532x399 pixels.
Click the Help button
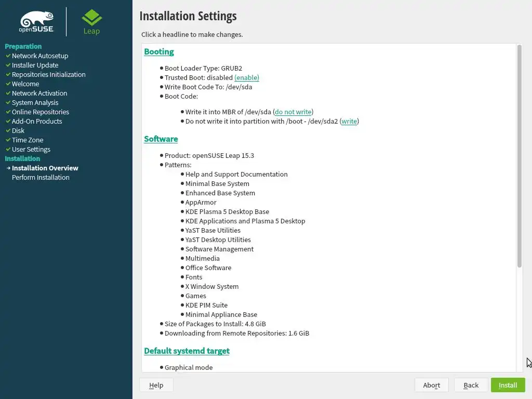pyautogui.click(x=156, y=385)
